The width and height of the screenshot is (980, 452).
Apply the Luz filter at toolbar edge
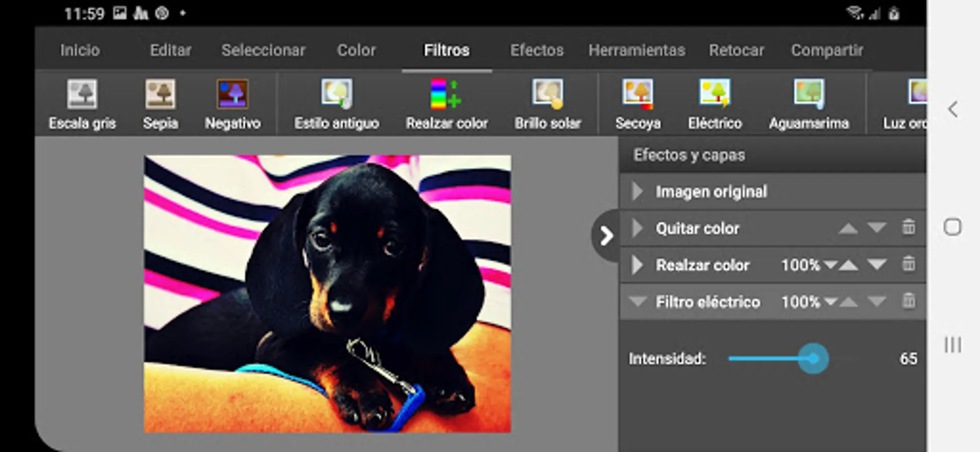[905, 104]
